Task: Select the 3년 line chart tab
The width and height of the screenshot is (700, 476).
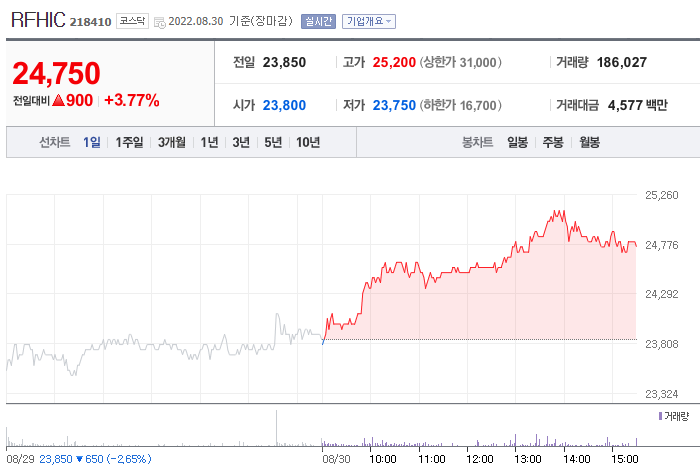Action: click(241, 142)
